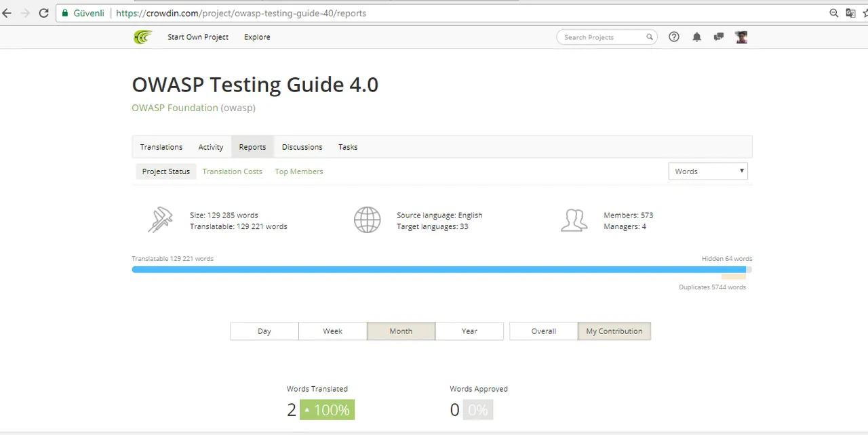Open Translation Costs report
Viewport: 868px width, 435px height.
pyautogui.click(x=233, y=171)
